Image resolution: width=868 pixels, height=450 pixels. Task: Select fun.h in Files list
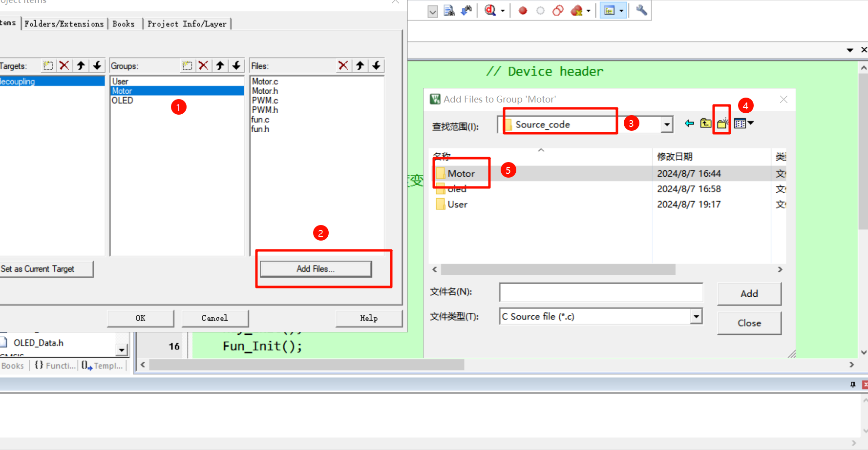click(260, 129)
